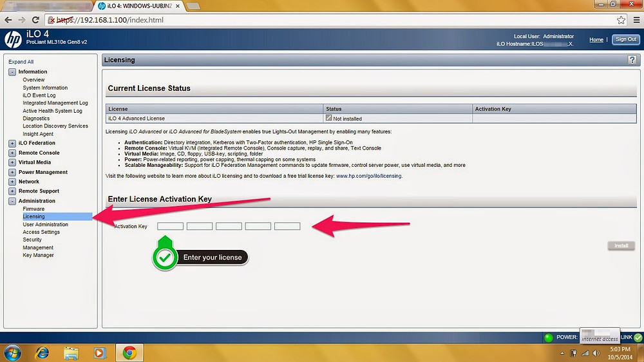Click the green POWER status indicator

click(548, 338)
